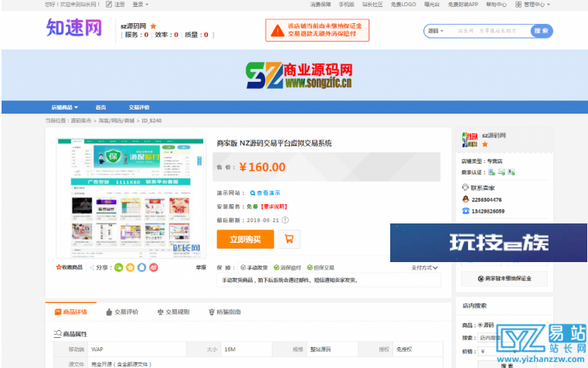The width and height of the screenshot is (588, 368).
Task: Click the product preview image
Action: coord(131,198)
